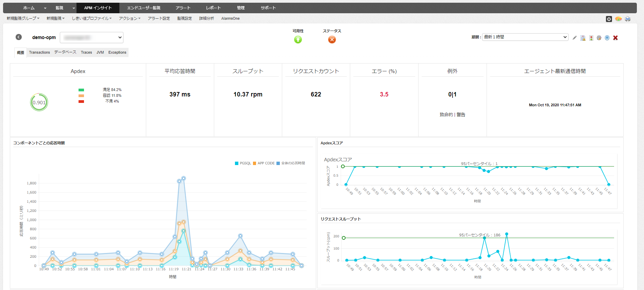Expand the instance dropdown next to demo-opm
Screen dimensions: 644x290
(91, 37)
